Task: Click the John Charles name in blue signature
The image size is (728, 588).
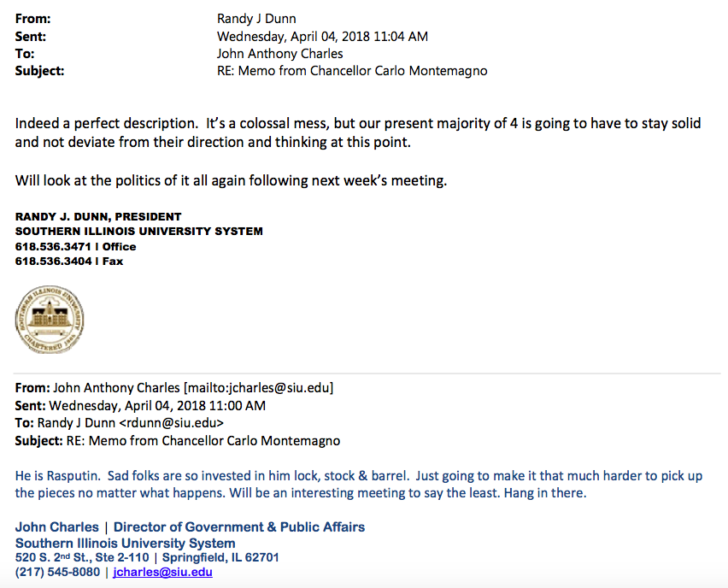Action: tap(57, 527)
